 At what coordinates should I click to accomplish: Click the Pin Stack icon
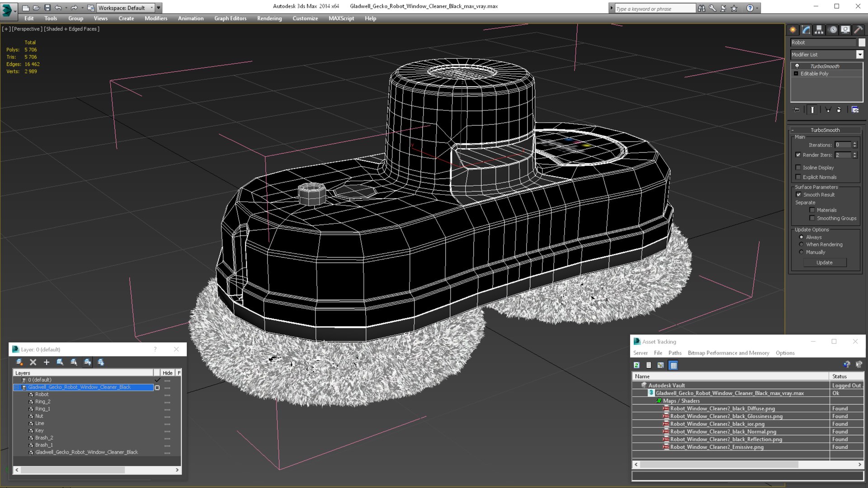pos(797,110)
